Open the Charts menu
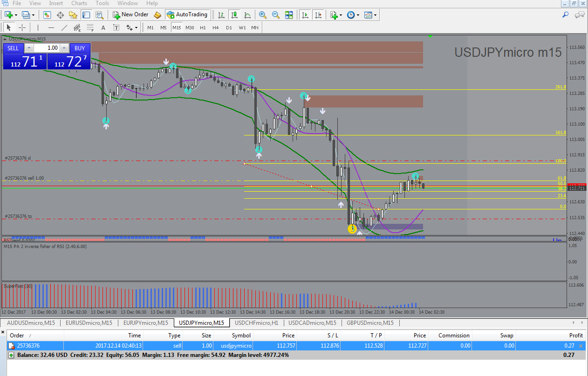 [79, 3]
